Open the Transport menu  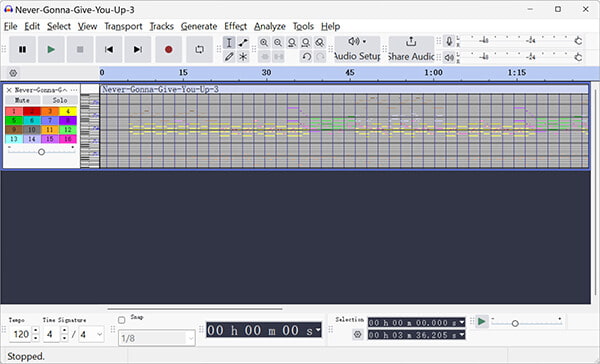tap(123, 26)
